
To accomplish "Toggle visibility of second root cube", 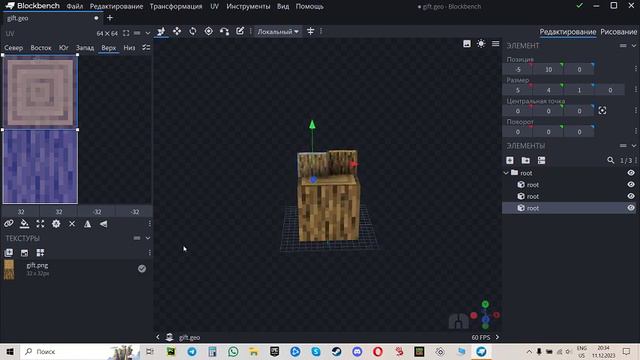I will point(631,196).
